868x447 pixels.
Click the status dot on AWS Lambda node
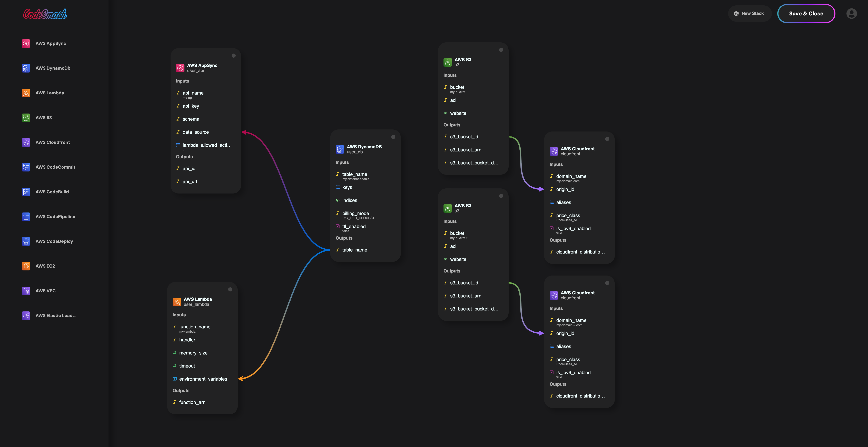click(x=230, y=289)
